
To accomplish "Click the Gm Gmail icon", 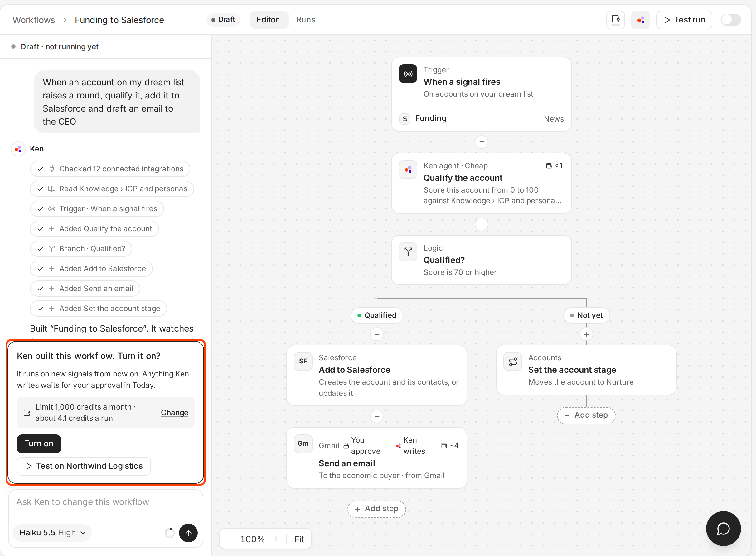I will [x=303, y=443].
